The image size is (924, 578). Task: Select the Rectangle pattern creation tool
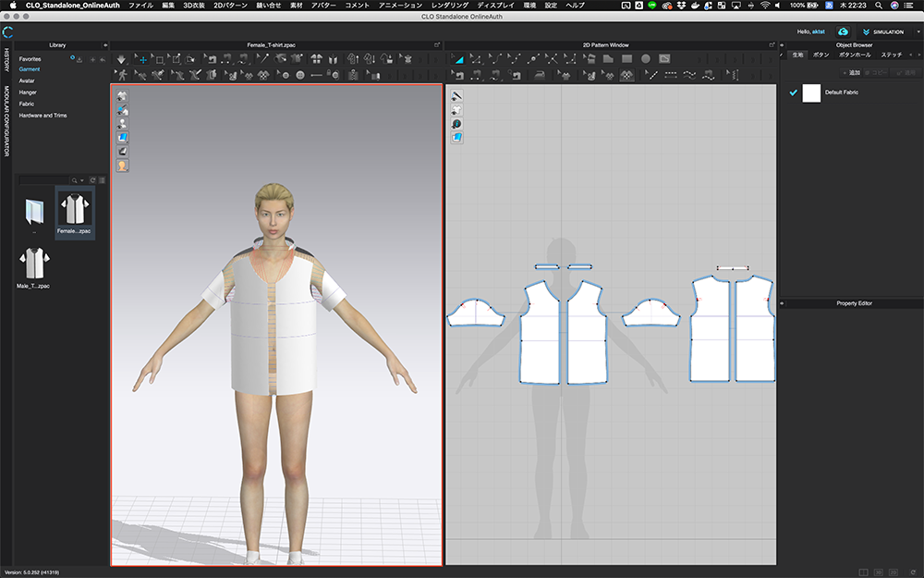(627, 59)
